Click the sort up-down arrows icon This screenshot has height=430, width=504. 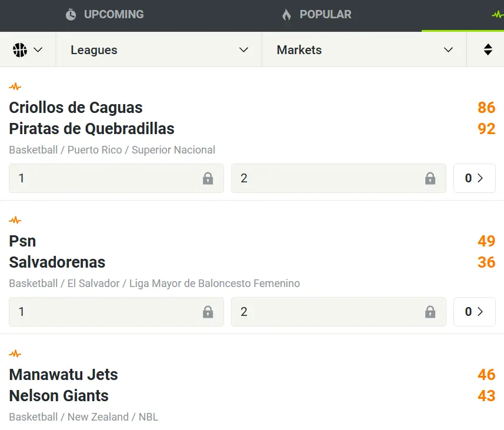[x=488, y=49]
